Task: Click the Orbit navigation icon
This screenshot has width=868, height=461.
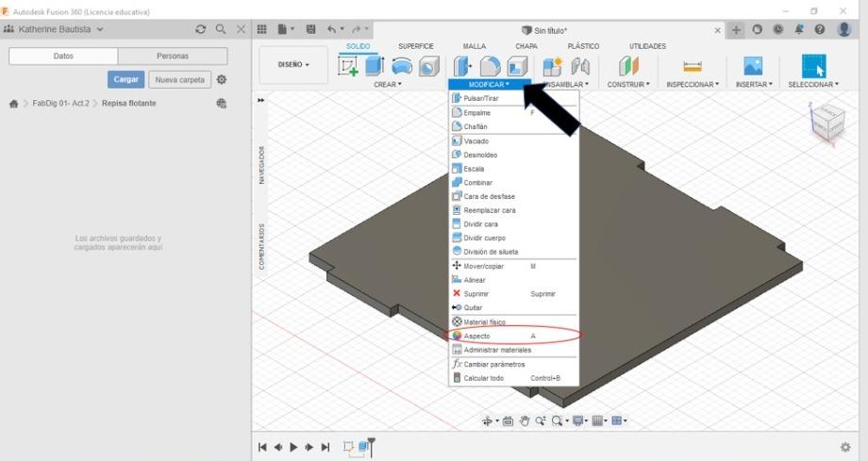Action: 487,421
